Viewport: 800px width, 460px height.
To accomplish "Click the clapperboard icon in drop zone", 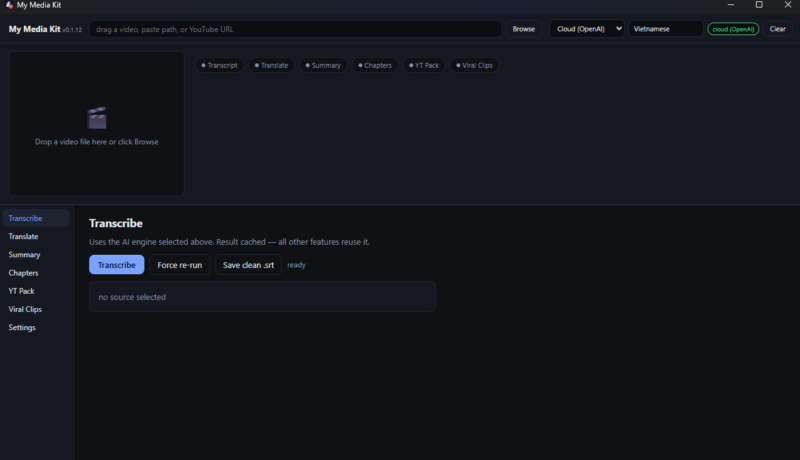I will [96, 118].
